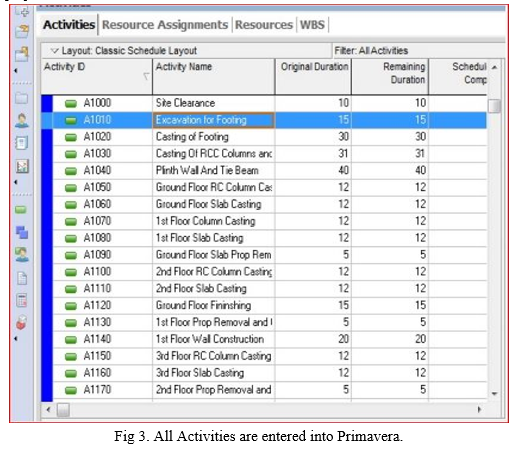Click the activity icon for A1020

tap(71, 137)
